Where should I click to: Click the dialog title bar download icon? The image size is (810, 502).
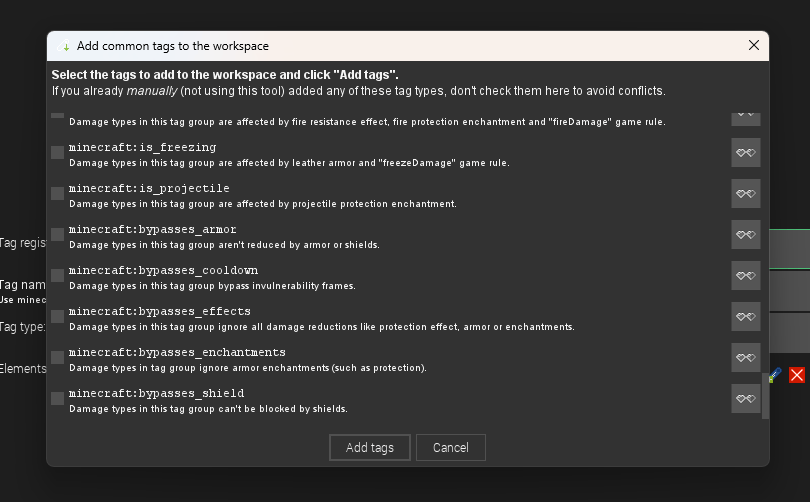[64, 45]
